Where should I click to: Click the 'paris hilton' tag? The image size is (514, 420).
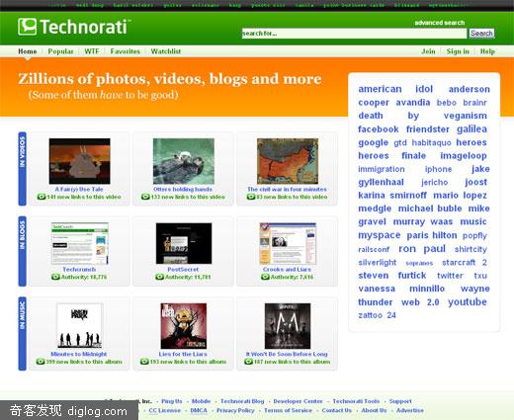click(x=432, y=235)
